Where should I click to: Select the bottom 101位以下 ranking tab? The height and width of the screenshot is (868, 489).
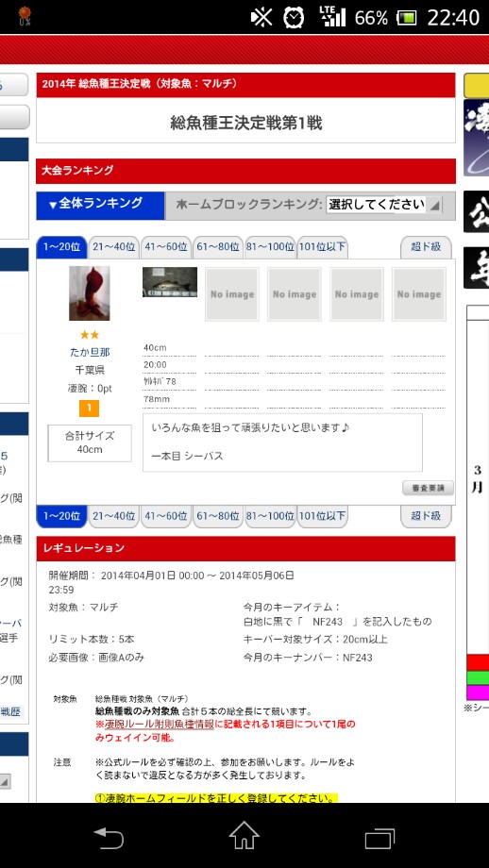322,516
